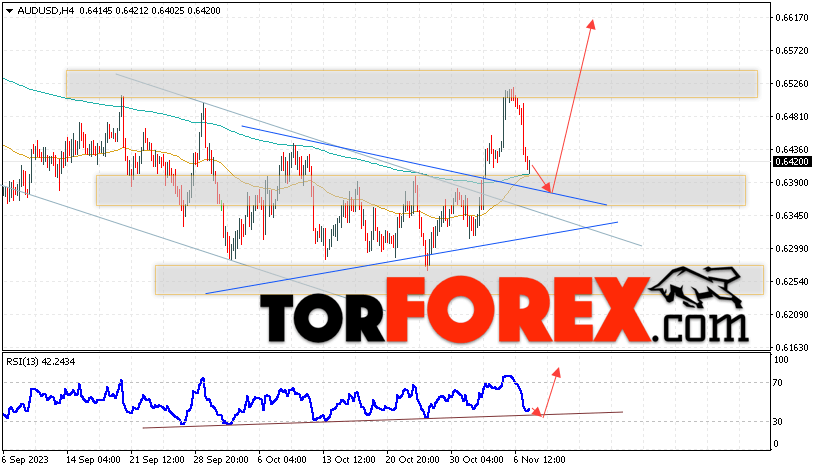The width and height of the screenshot is (816, 471).
Task: Click the 0.63450 price axis label
Action: point(792,215)
